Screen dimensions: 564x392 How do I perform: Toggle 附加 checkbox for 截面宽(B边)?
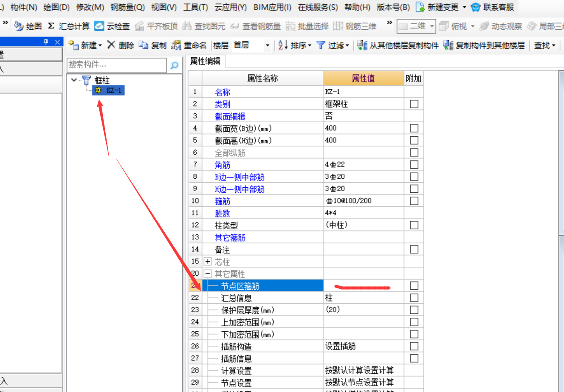414,128
